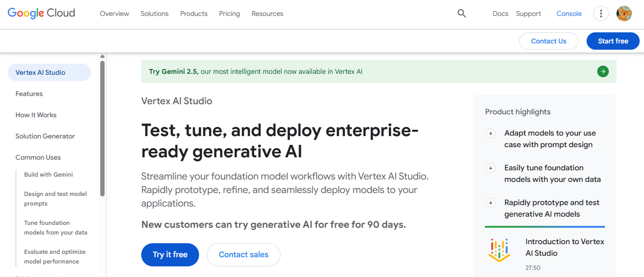This screenshot has width=644, height=277.
Task: Open Solution Generator in sidebar
Action: (x=45, y=136)
